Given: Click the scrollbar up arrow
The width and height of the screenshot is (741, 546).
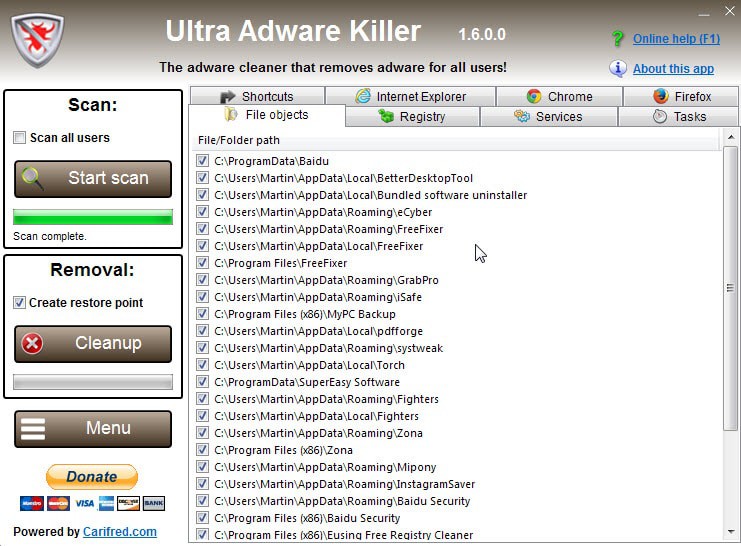Looking at the screenshot, I should [731, 137].
